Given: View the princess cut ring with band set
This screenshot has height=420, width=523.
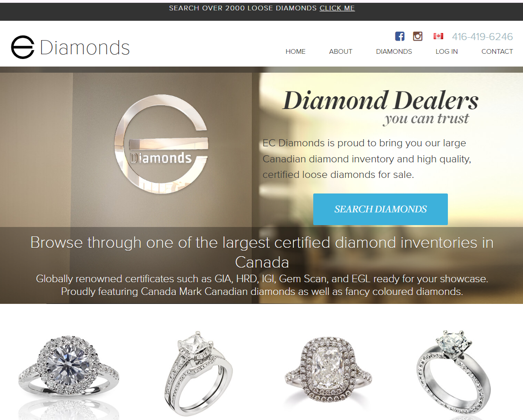Looking at the screenshot, I should (198, 373).
